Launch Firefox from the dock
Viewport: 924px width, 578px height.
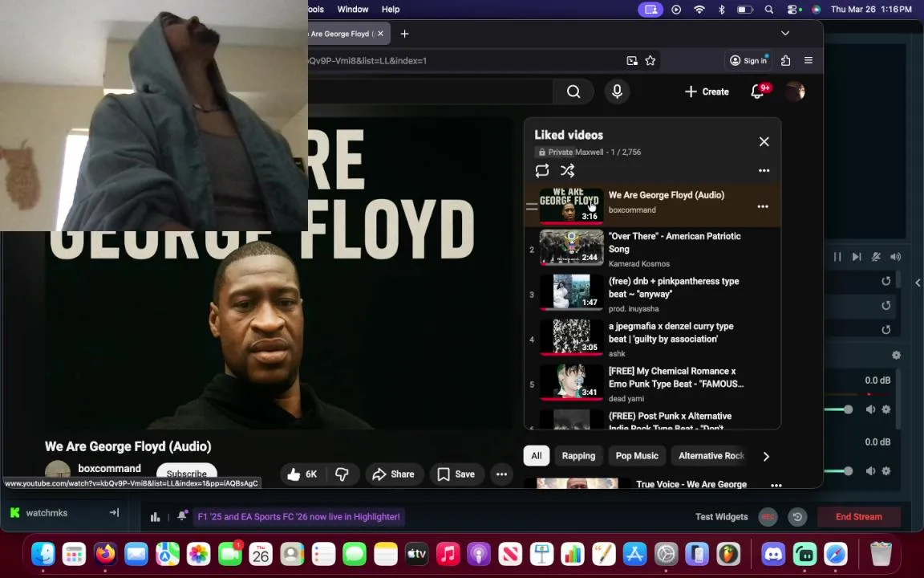coord(106,555)
